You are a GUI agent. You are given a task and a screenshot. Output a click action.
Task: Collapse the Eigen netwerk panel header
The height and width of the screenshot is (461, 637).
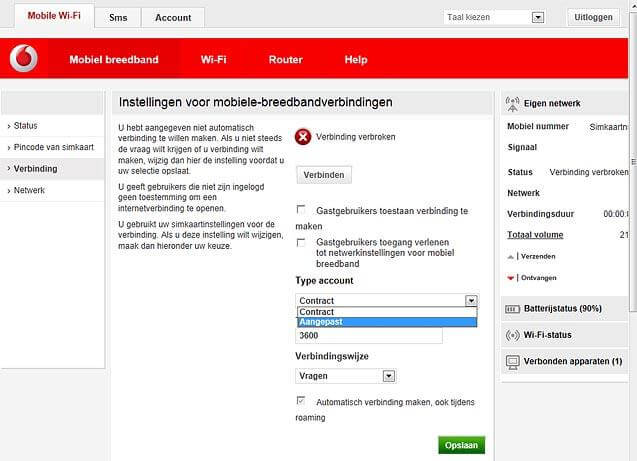click(565, 104)
